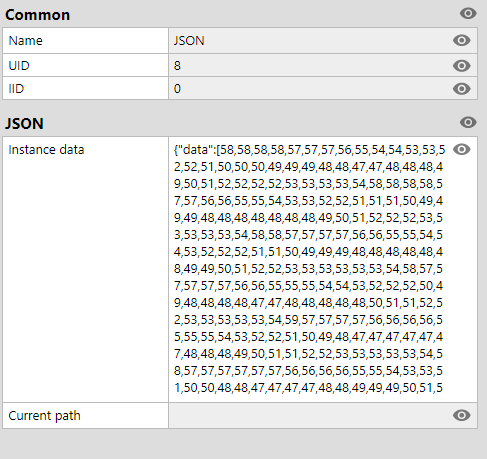Click the Name field showing JSON
This screenshot has height=459, width=487.
pyautogui.click(x=323, y=40)
